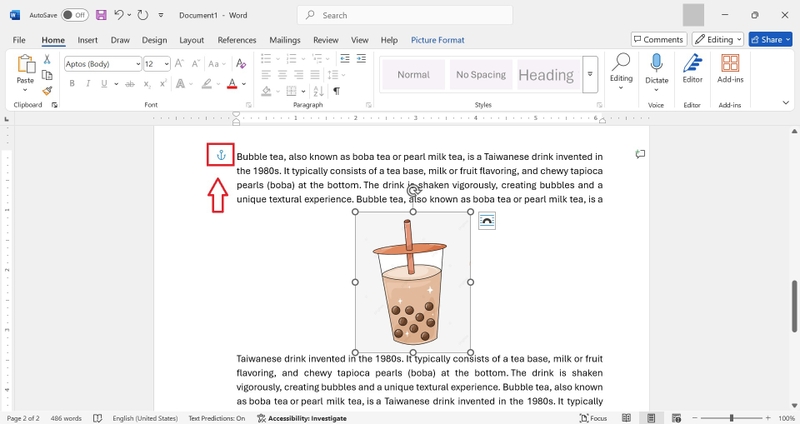Expand the Paste options arrow
This screenshot has height=424, width=800.
[x=25, y=90]
